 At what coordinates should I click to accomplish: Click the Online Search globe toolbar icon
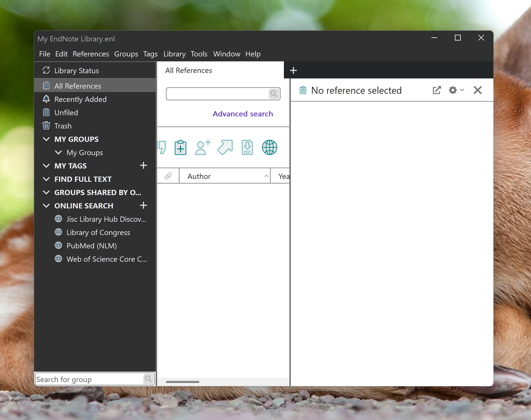click(x=269, y=148)
